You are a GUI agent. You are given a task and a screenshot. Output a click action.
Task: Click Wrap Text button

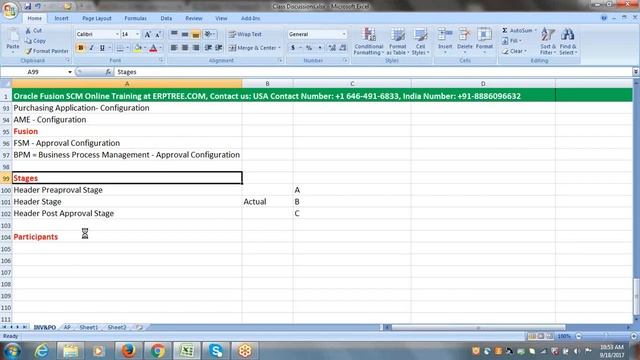pyautogui.click(x=245, y=34)
